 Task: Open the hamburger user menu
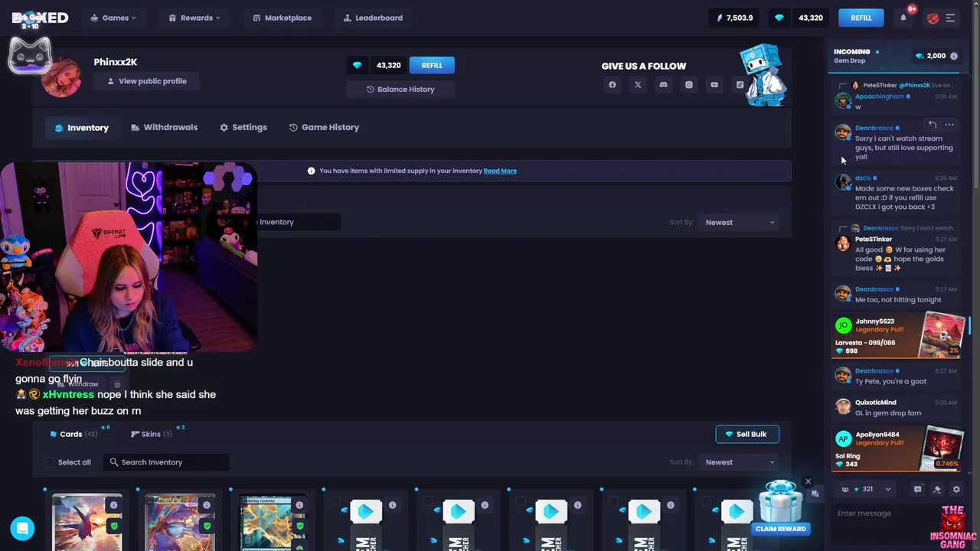pos(950,18)
